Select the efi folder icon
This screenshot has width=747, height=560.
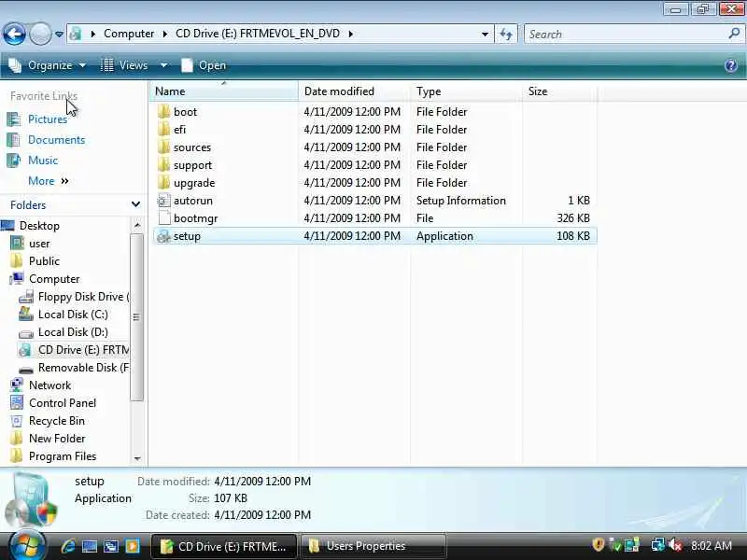click(164, 130)
